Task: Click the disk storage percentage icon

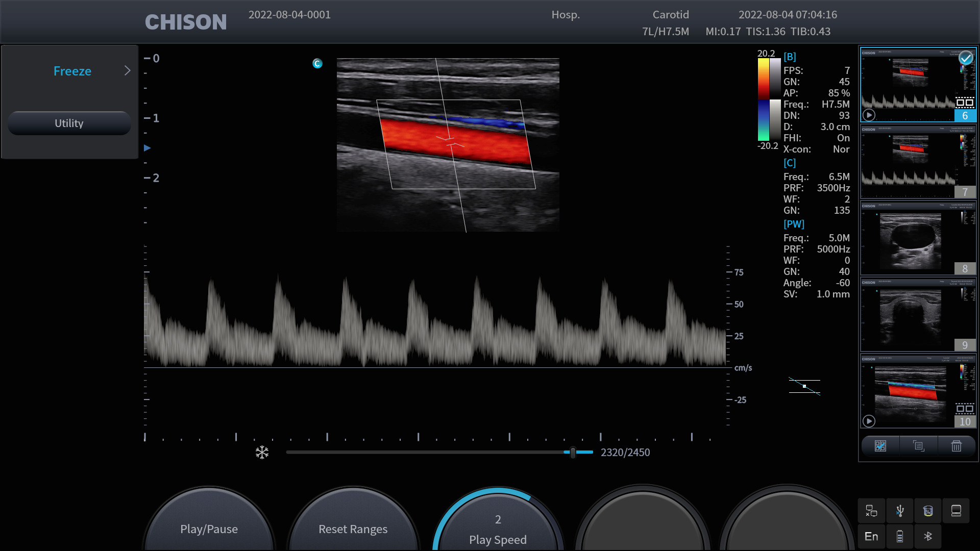Action: click(928, 511)
